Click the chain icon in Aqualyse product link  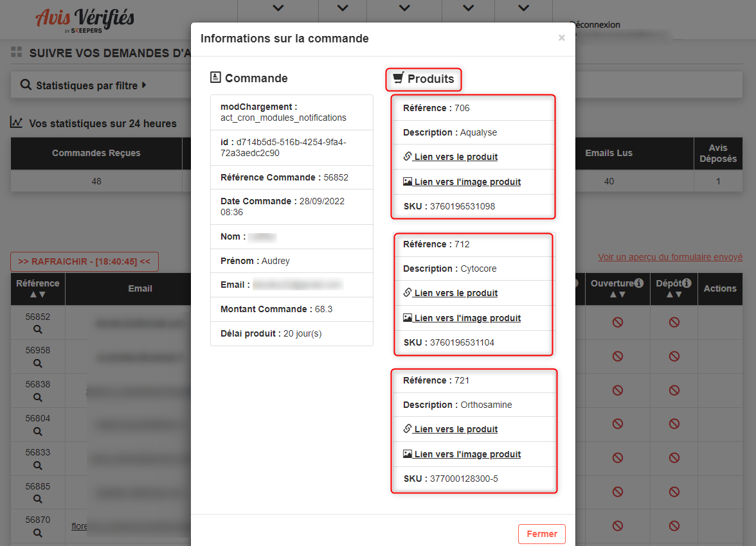pos(408,157)
